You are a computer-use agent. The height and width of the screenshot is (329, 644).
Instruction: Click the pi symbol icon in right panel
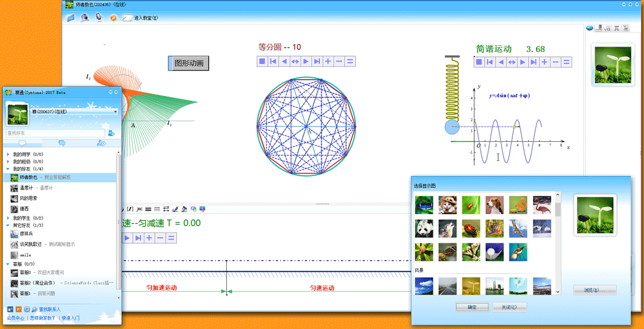617,28
